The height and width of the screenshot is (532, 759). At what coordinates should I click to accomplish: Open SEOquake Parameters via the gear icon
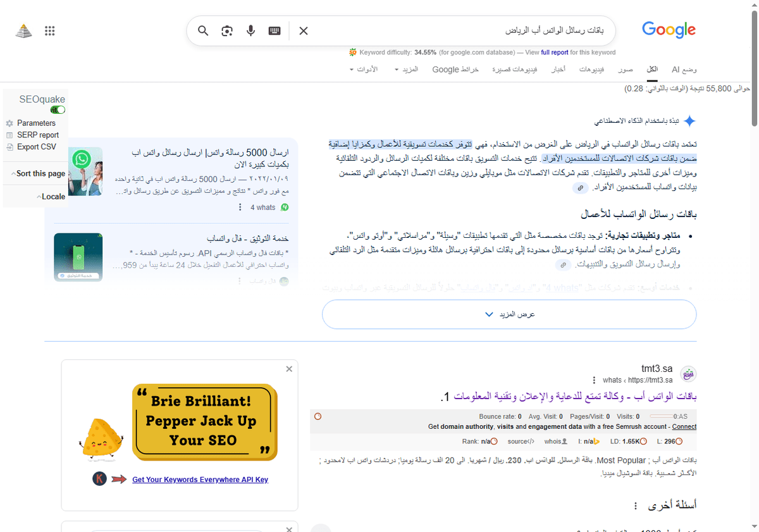pyautogui.click(x=9, y=123)
